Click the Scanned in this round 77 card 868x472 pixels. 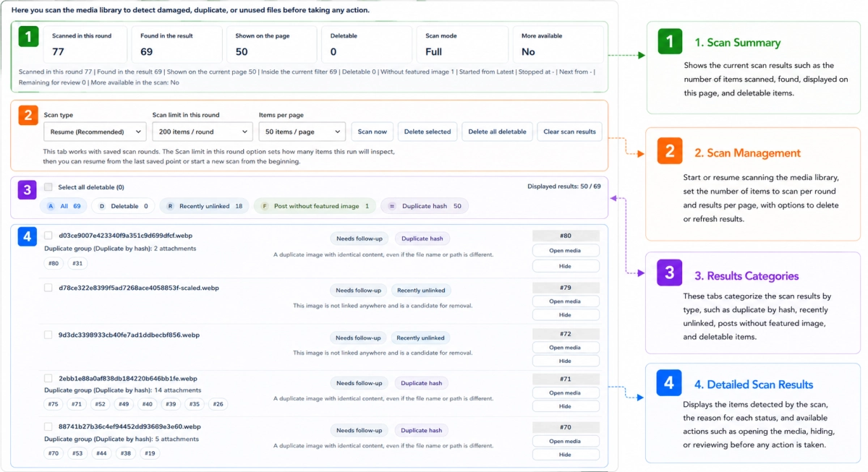tap(85, 45)
